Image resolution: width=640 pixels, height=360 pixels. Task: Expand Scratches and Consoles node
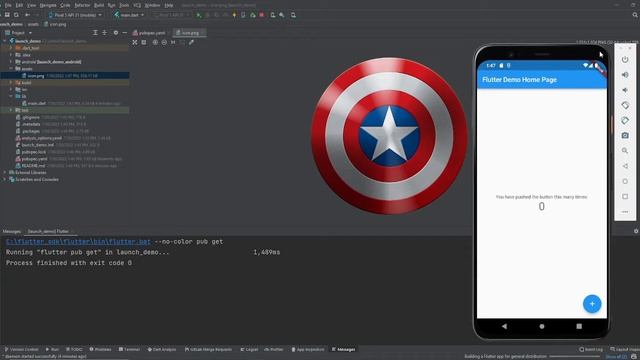click(5, 180)
